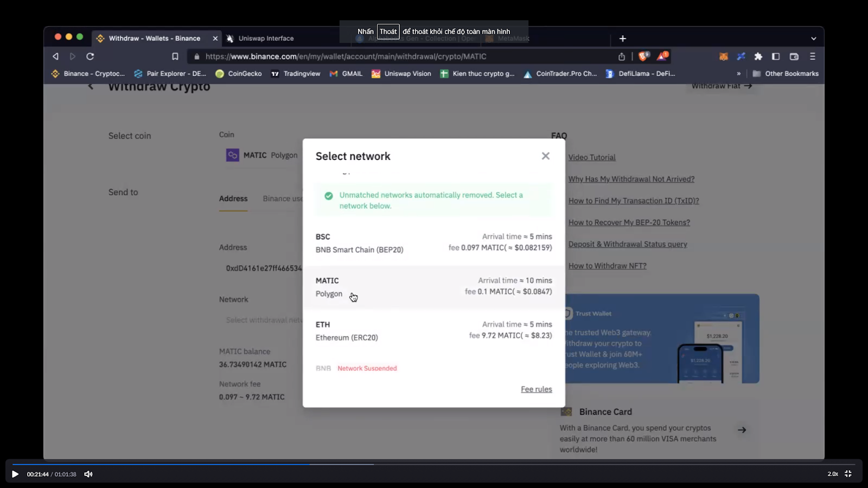Click the Trust Wallet banner
Screen dimensions: 868x488
click(x=662, y=338)
